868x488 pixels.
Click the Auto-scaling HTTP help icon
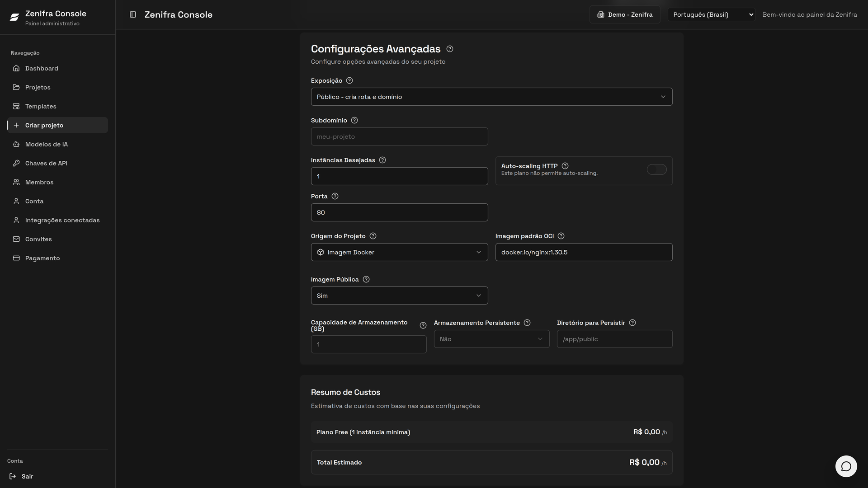click(x=565, y=166)
